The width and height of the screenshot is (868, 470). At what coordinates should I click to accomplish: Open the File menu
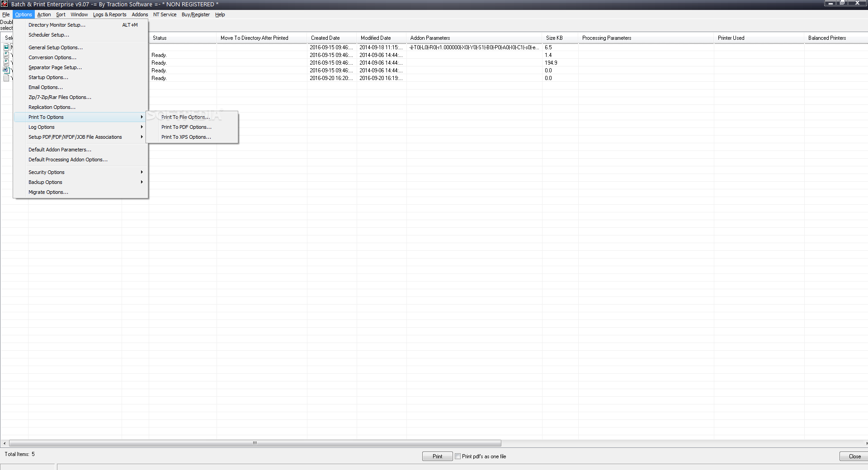(6, 14)
